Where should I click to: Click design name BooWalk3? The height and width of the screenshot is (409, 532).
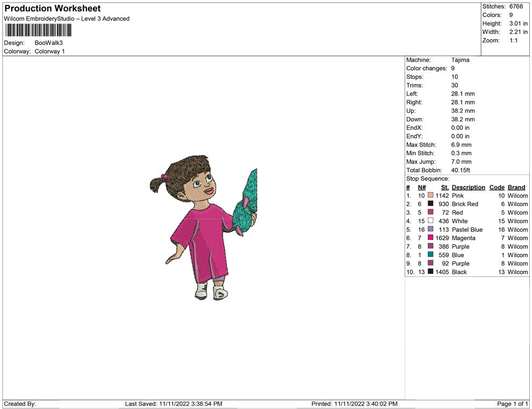48,43
